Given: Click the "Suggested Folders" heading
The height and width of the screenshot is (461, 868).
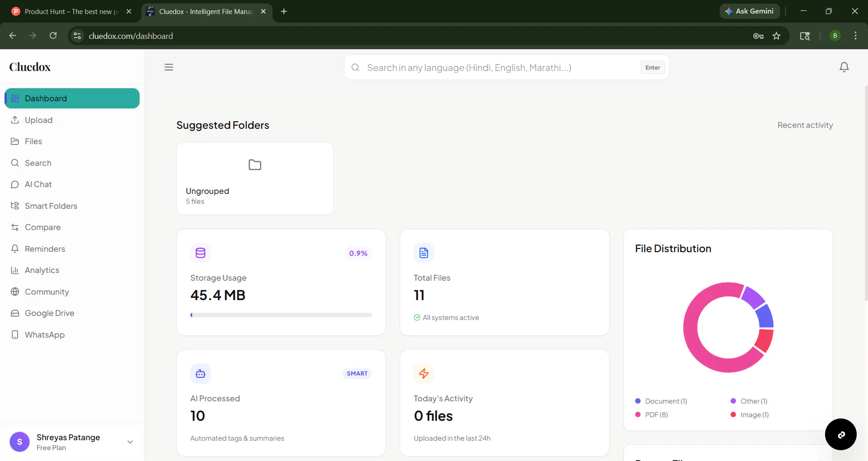Looking at the screenshot, I should [x=223, y=125].
